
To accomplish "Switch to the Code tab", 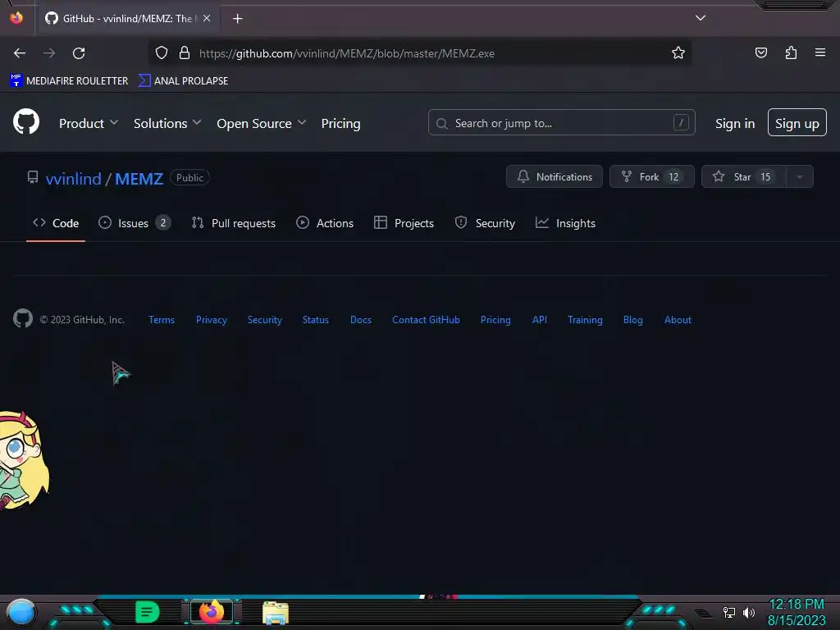I will (x=56, y=223).
